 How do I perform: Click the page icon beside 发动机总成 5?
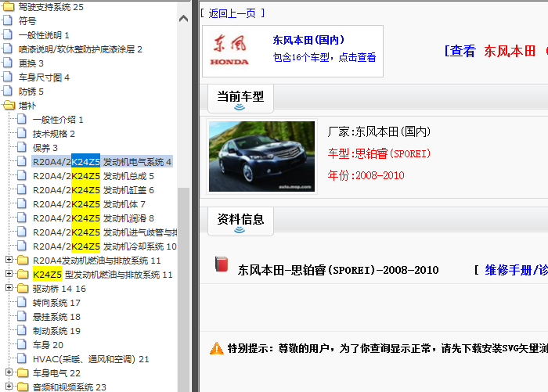click(22, 176)
